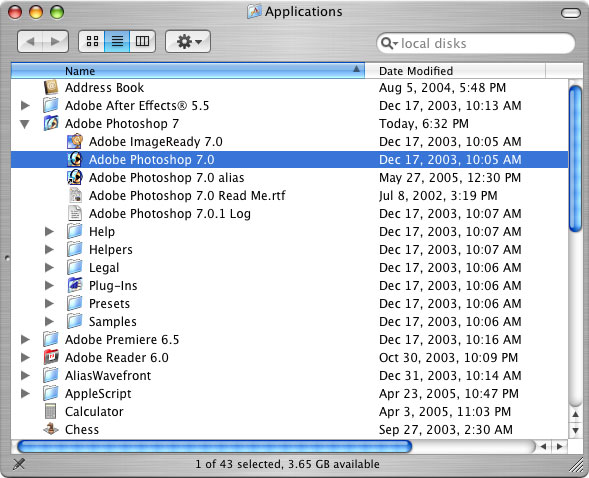Open the Action gear menu
The image size is (589, 478).
[188, 41]
